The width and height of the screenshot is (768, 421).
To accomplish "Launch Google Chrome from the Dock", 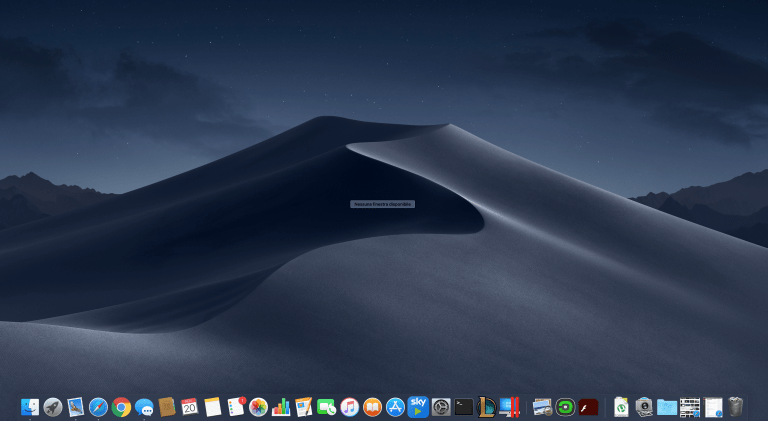I will (x=121, y=407).
